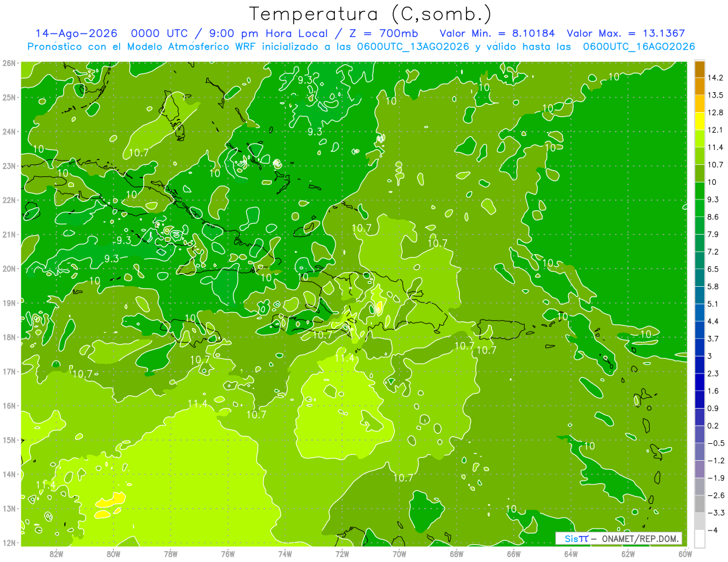
Task: Click the 66W longitude axis label
Action: (x=514, y=554)
